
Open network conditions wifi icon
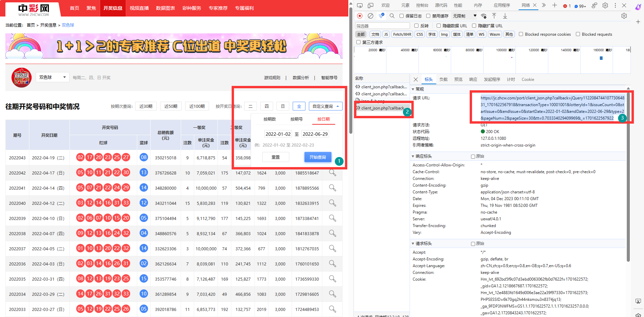point(484,16)
